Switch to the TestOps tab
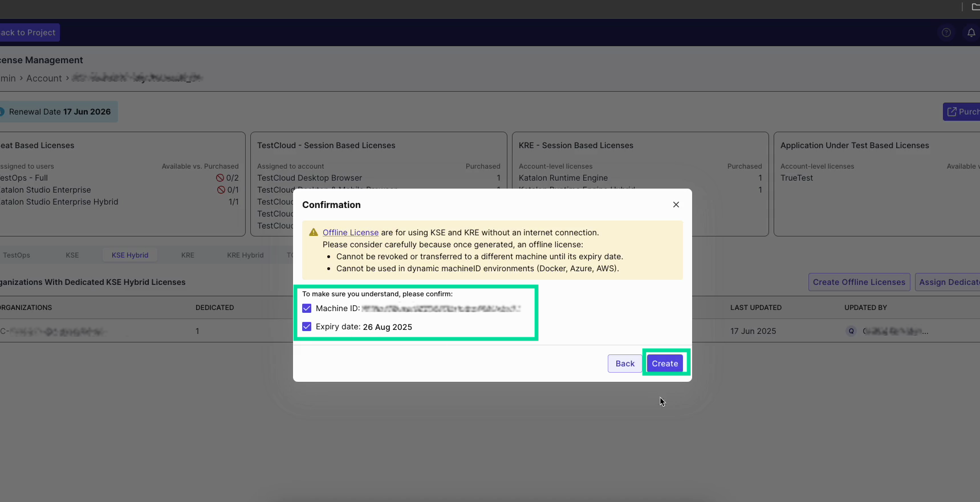The image size is (980, 502). click(x=17, y=255)
